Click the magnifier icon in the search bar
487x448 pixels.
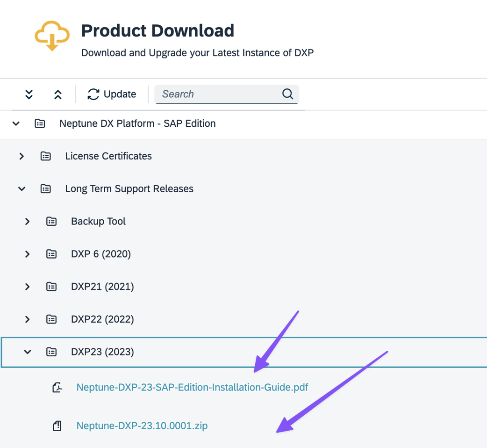point(288,94)
